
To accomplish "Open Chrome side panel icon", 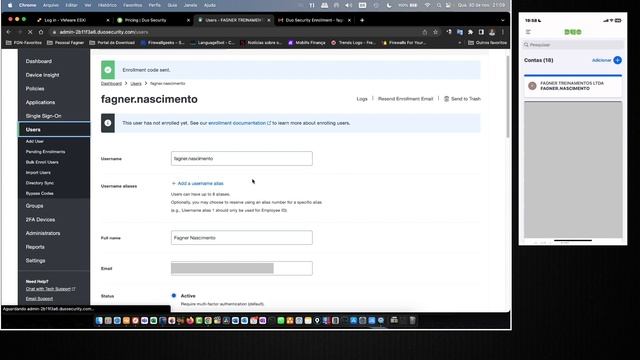I will (x=481, y=32).
